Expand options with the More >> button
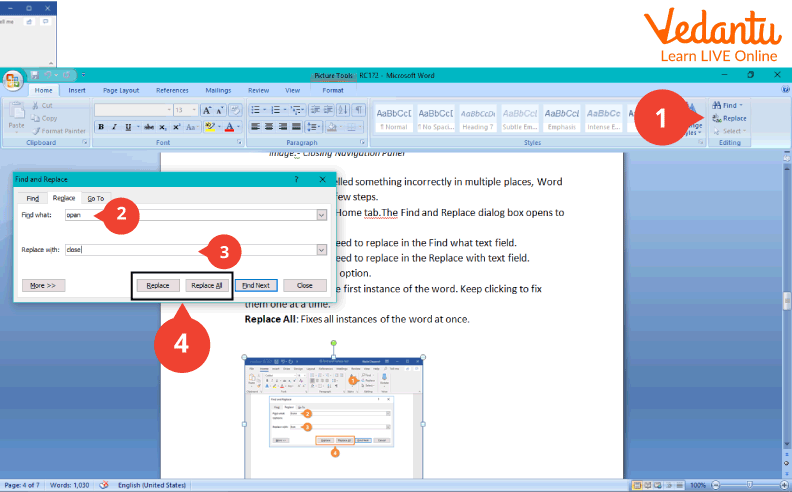 41,285
